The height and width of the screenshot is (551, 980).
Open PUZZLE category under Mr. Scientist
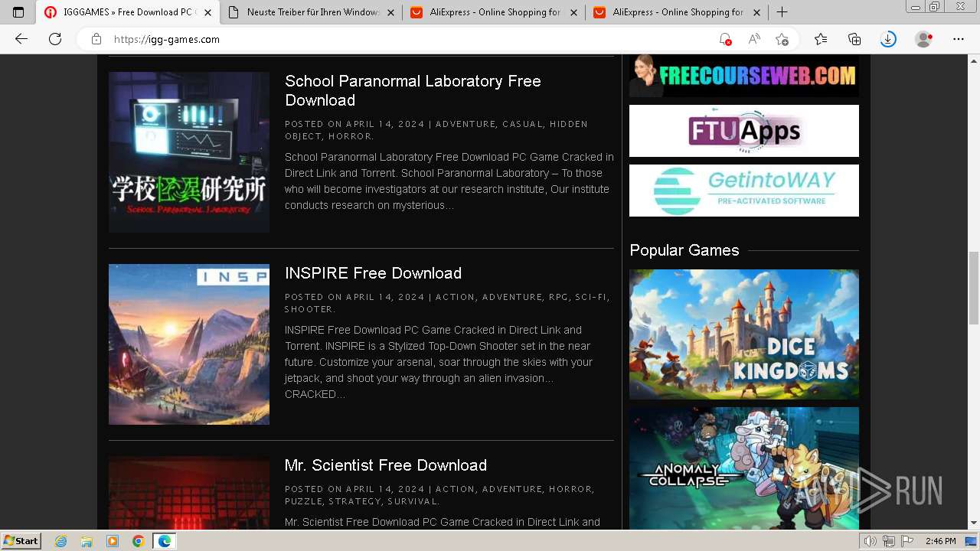(x=303, y=501)
